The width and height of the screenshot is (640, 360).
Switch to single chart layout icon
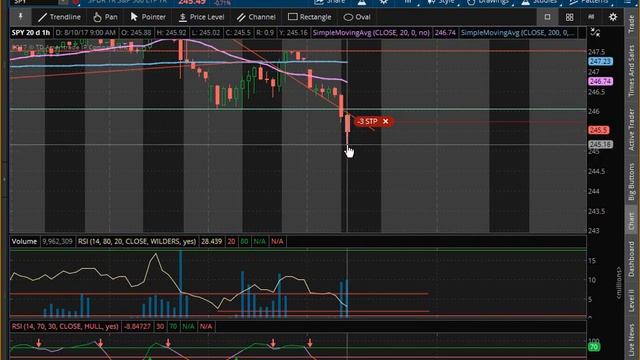tap(547, 17)
